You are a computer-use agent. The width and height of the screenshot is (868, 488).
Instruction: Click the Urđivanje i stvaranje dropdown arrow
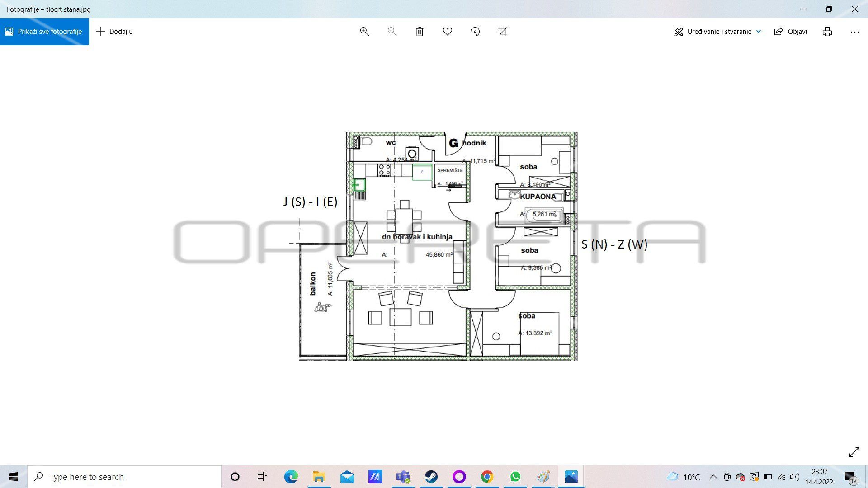click(x=758, y=32)
